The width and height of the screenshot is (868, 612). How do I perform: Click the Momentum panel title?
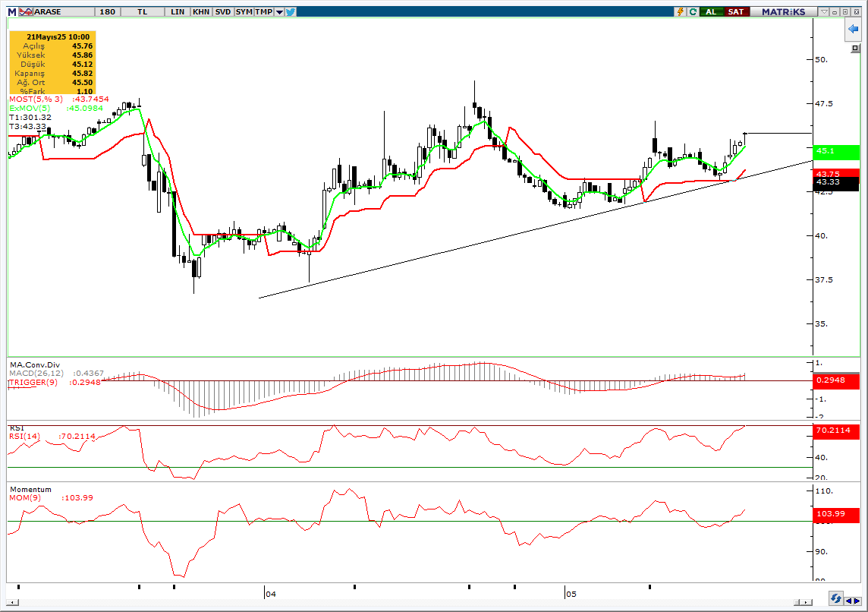click(x=30, y=489)
